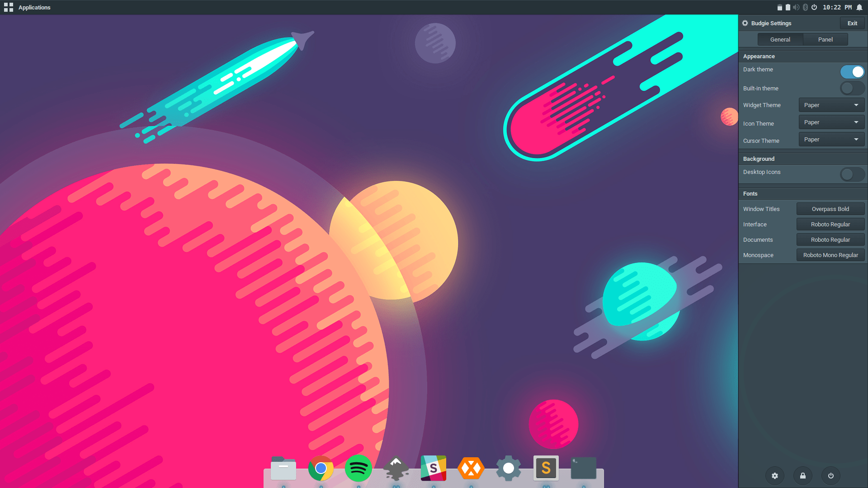Click the Documents label

[x=758, y=239]
